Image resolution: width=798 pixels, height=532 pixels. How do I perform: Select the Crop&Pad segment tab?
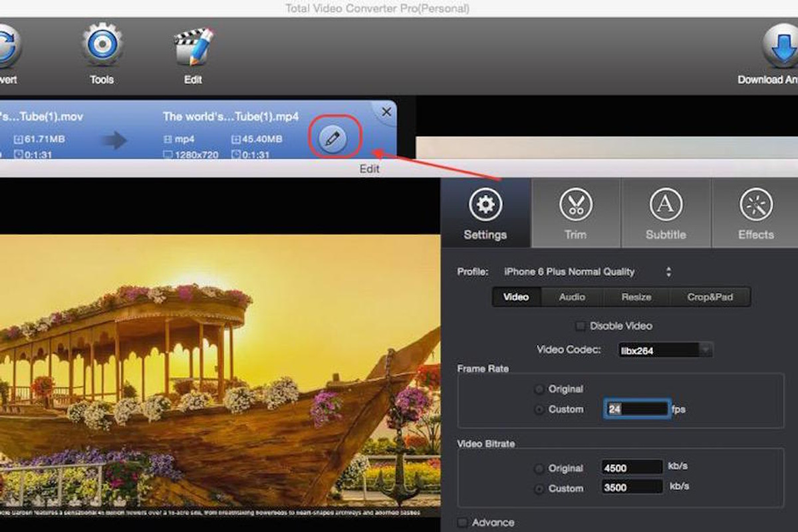tap(710, 297)
